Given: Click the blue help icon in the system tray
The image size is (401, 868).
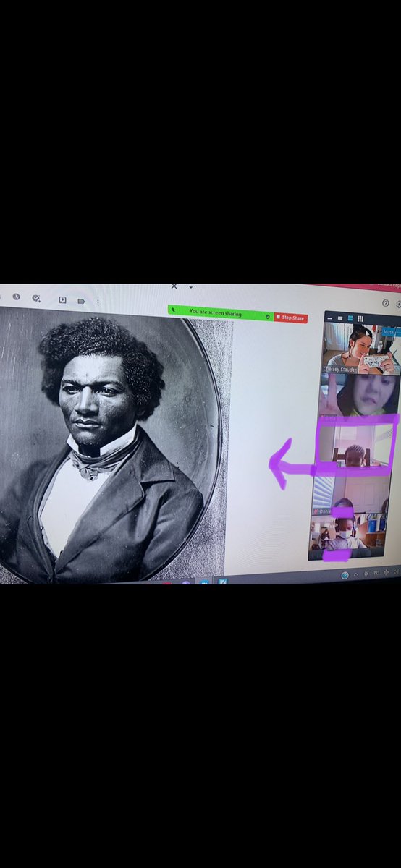Looking at the screenshot, I should pos(345,575).
